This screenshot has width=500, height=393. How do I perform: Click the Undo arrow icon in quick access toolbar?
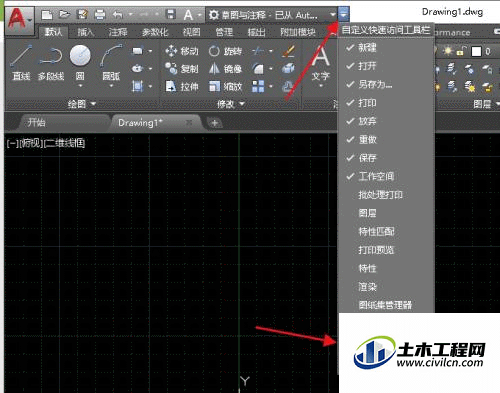point(117,15)
